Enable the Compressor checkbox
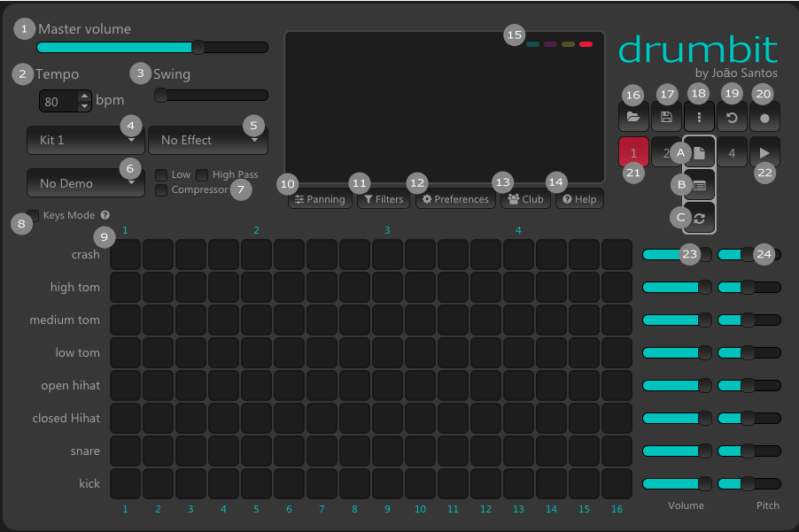This screenshot has height=532, width=799. click(x=161, y=190)
